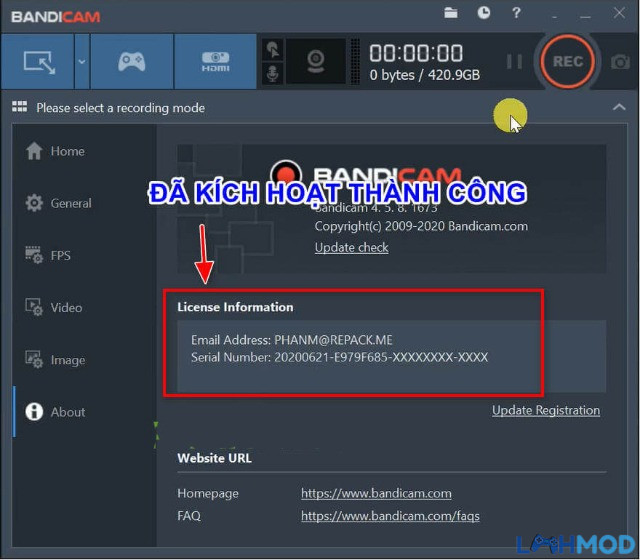Toggle microphone recording icon
The width and height of the screenshot is (640, 560).
273,74
